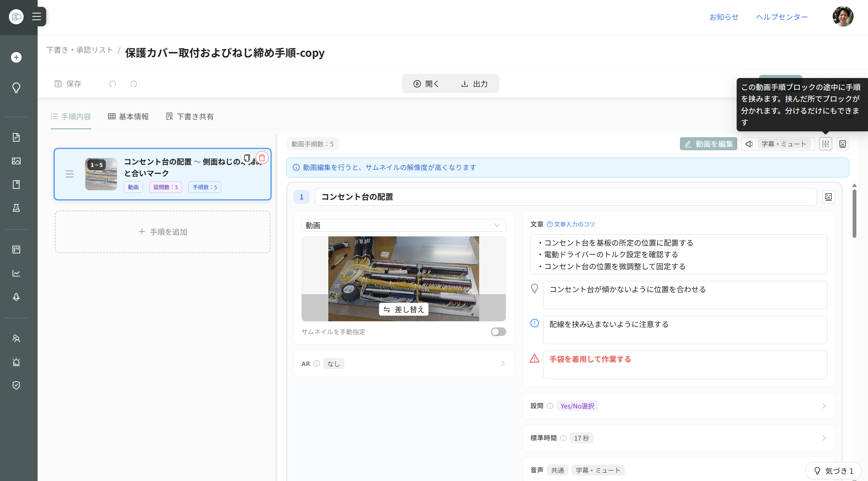Open the 動画 media type dropdown
Viewport: 868px width, 481px height.
404,225
